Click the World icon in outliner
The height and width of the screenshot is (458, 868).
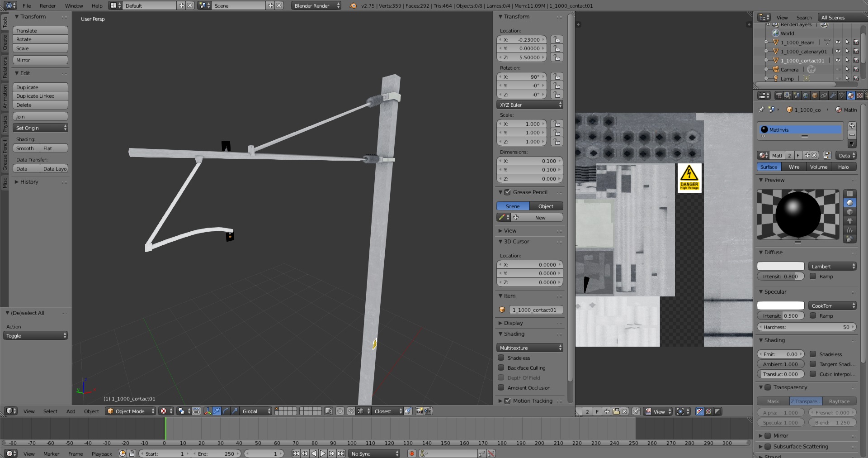click(776, 33)
